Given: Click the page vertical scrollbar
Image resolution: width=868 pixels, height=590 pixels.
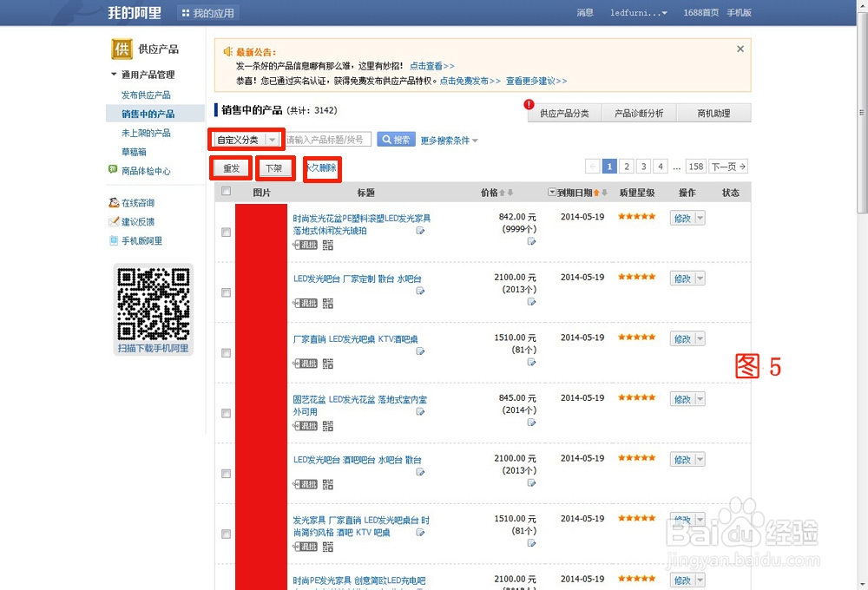Looking at the screenshot, I should 862,111.
